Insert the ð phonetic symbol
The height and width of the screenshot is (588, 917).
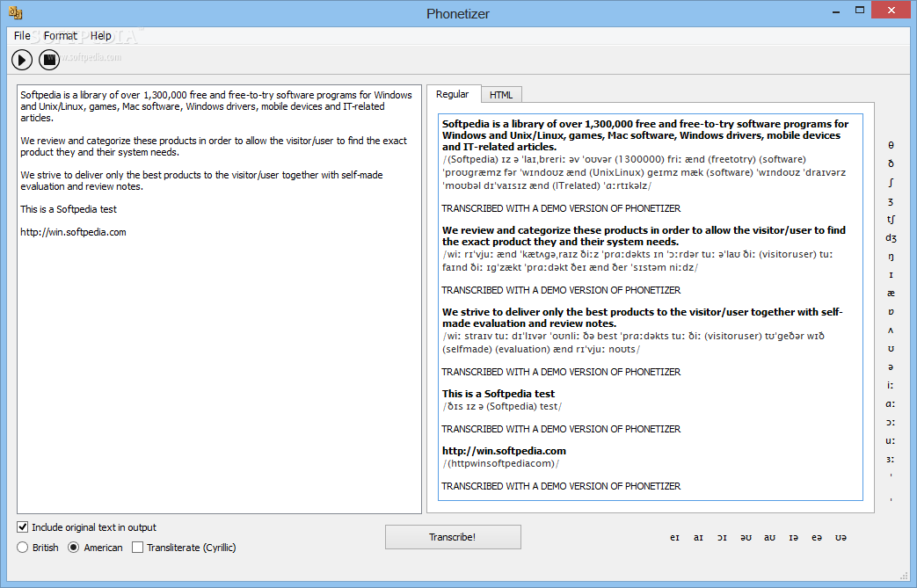(x=891, y=163)
